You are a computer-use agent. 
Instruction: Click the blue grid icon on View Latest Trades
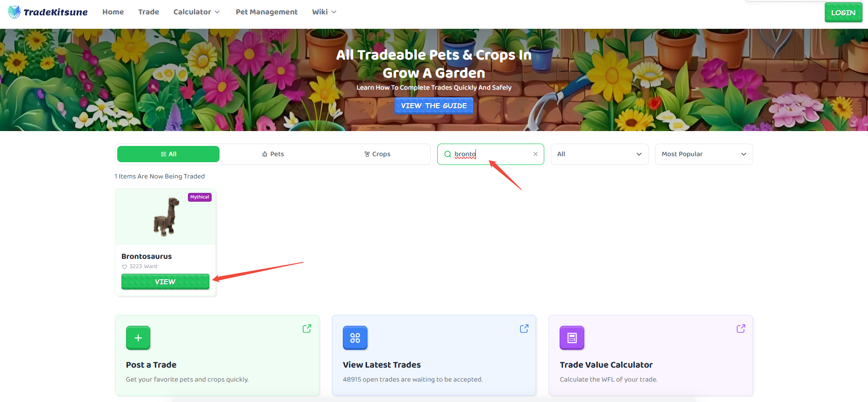pyautogui.click(x=355, y=338)
